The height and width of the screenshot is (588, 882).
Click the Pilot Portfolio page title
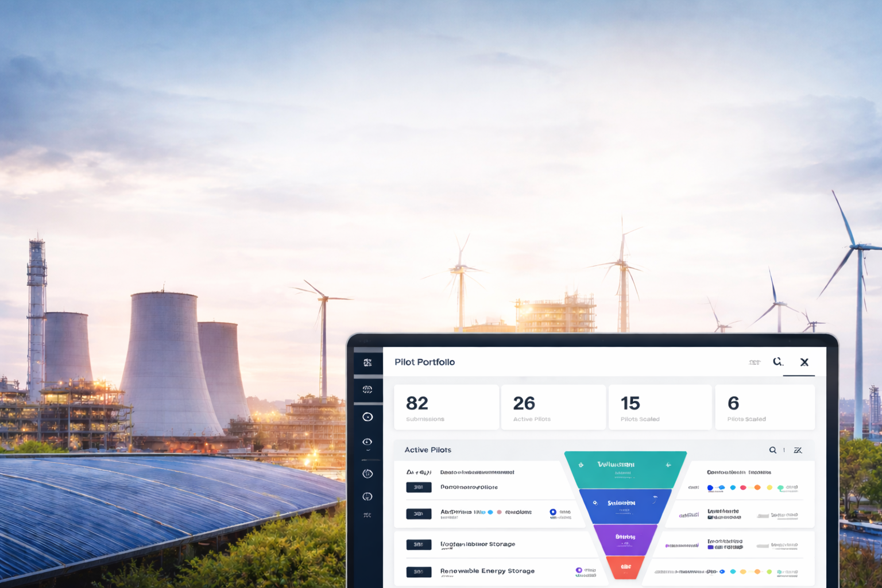tap(424, 362)
